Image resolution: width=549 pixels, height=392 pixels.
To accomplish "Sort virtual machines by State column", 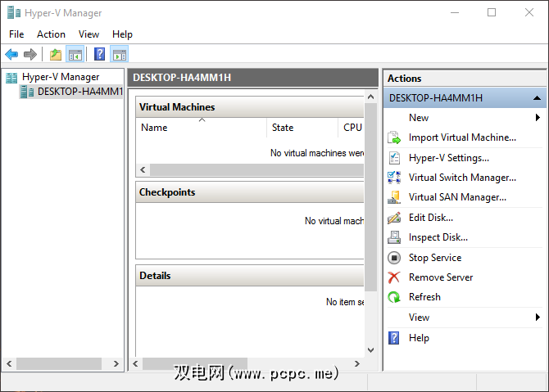I will [283, 128].
